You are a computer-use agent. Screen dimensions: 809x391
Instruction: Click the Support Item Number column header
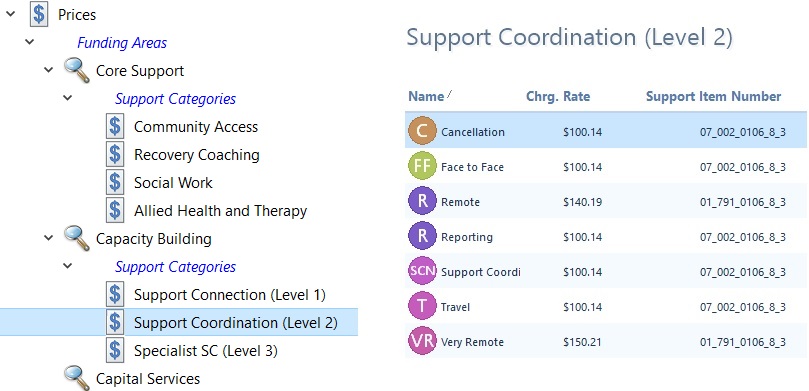pos(714,96)
